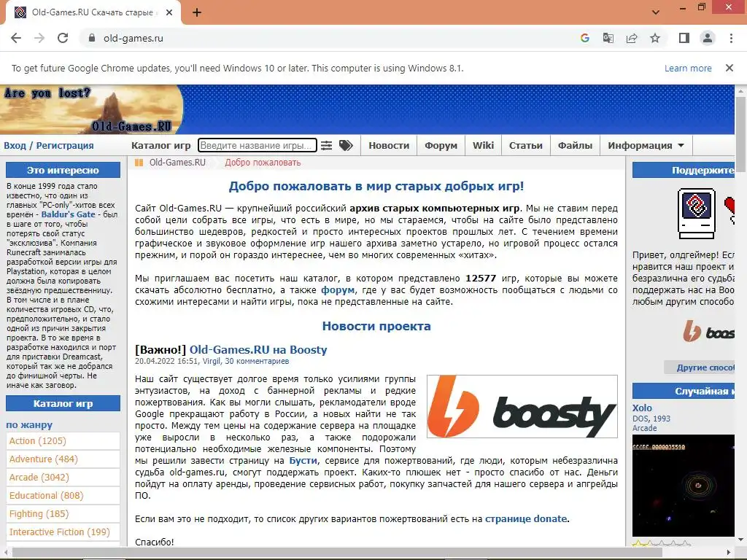Open advanced search filters icon
The width and height of the screenshot is (747, 560).
coord(326,145)
